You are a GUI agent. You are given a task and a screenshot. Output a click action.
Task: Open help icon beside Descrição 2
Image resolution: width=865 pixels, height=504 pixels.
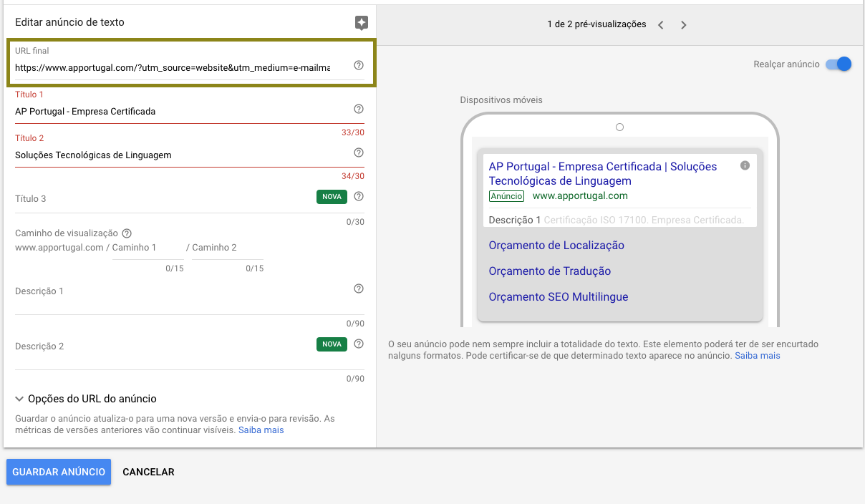point(359,344)
